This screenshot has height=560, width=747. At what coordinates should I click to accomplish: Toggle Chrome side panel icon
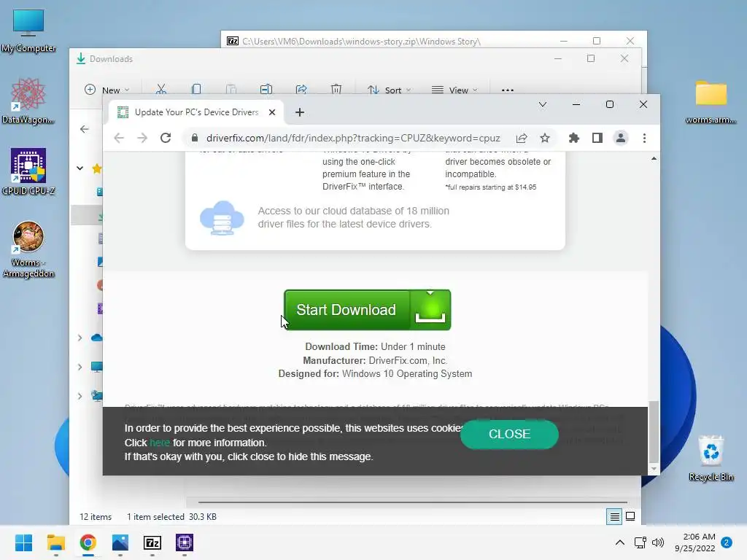(597, 138)
